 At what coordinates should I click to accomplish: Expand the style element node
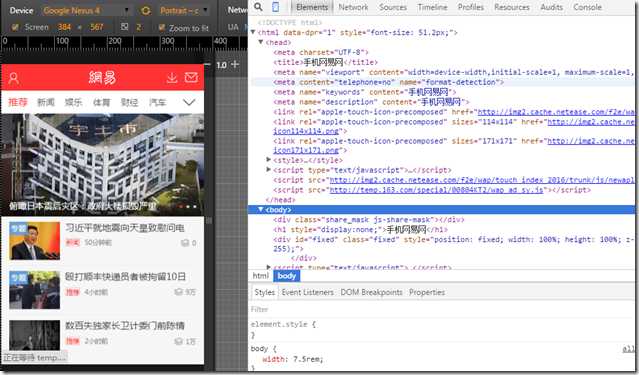tap(269, 160)
